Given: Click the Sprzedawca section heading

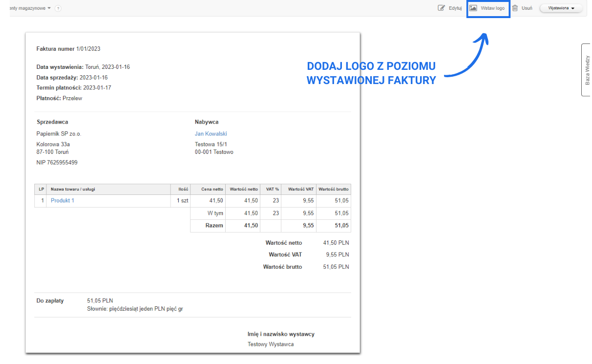Looking at the screenshot, I should pos(53,122).
